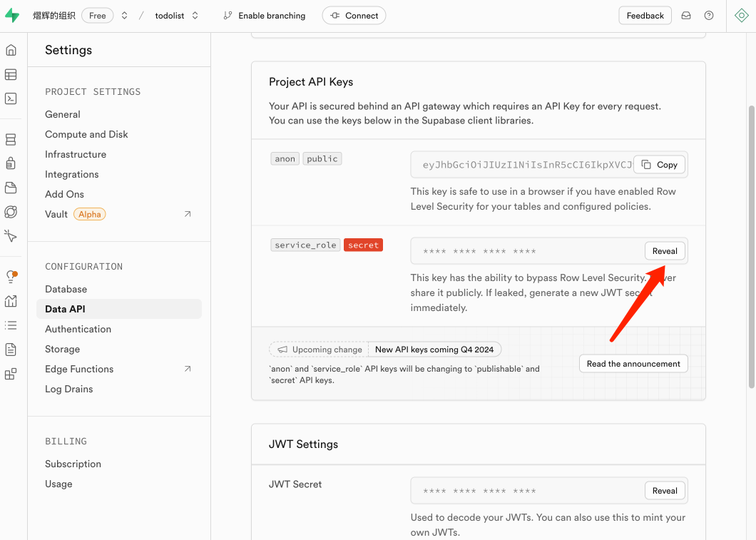
Task: Click Read the announcement button
Action: (x=633, y=364)
